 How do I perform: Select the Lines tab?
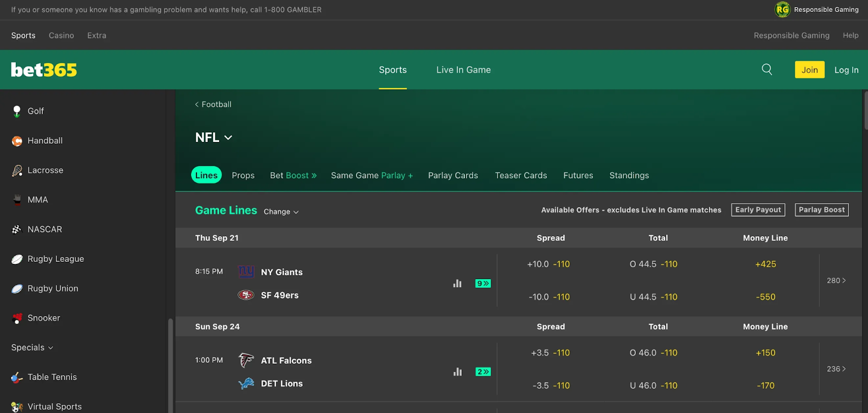[x=206, y=175]
